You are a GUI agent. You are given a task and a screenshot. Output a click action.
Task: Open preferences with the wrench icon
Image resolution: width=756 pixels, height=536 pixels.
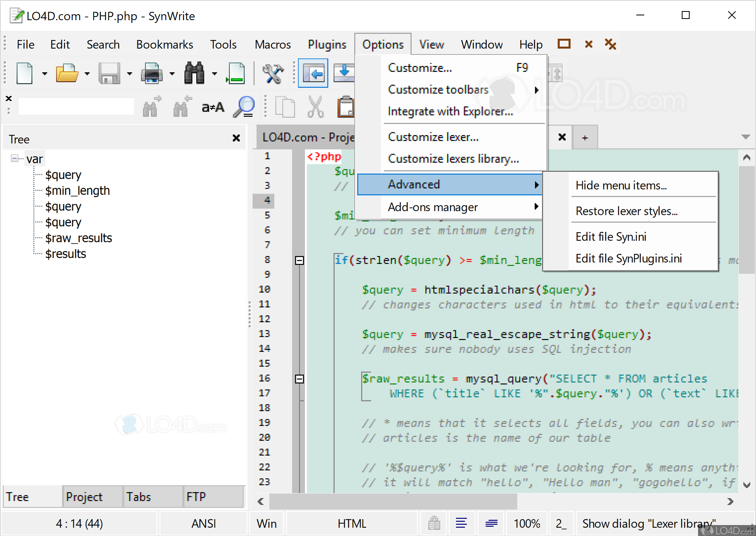273,73
